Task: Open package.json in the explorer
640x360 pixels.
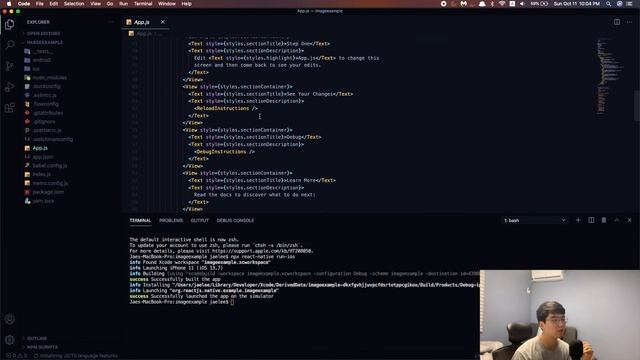Action: pos(44,192)
